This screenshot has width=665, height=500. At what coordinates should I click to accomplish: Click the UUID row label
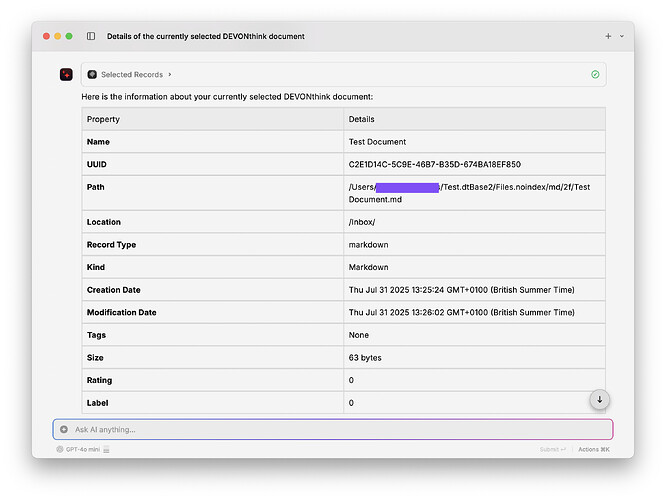pos(96,164)
